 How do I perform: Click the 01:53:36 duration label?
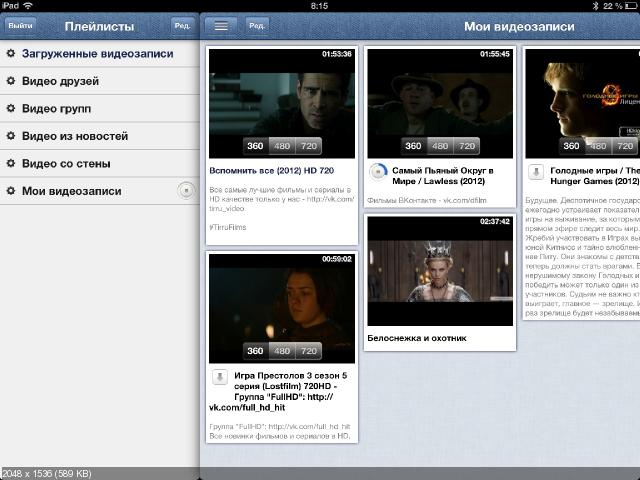coord(336,54)
